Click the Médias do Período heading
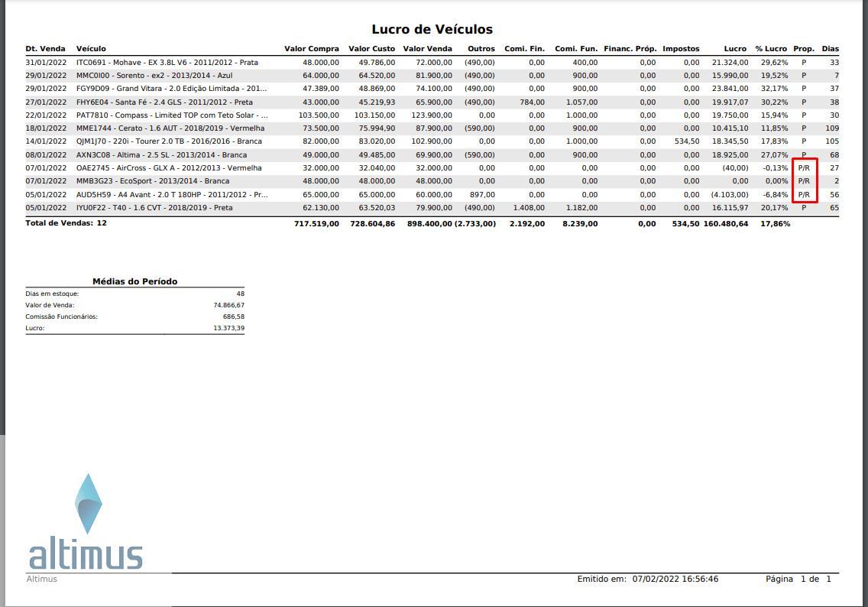 coord(134,281)
